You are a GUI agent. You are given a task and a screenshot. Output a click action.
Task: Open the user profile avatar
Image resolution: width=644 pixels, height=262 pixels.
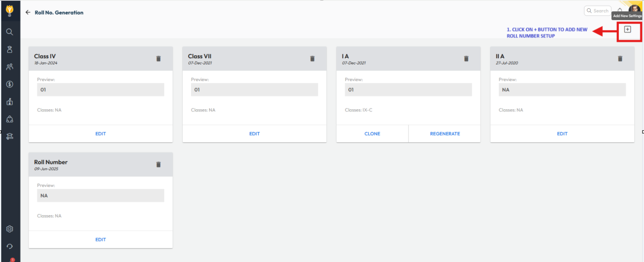tap(634, 9)
